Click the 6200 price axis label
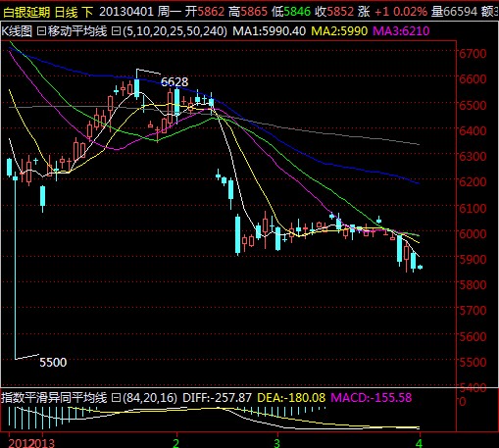The height and width of the screenshot is (448, 499). tap(473, 181)
